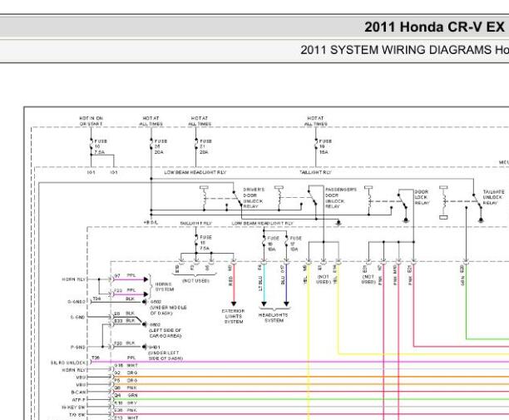Select the '(LEFT SIDE OF CARGO AREA)' ground location text
The width and height of the screenshot is (509, 420).
point(166,333)
